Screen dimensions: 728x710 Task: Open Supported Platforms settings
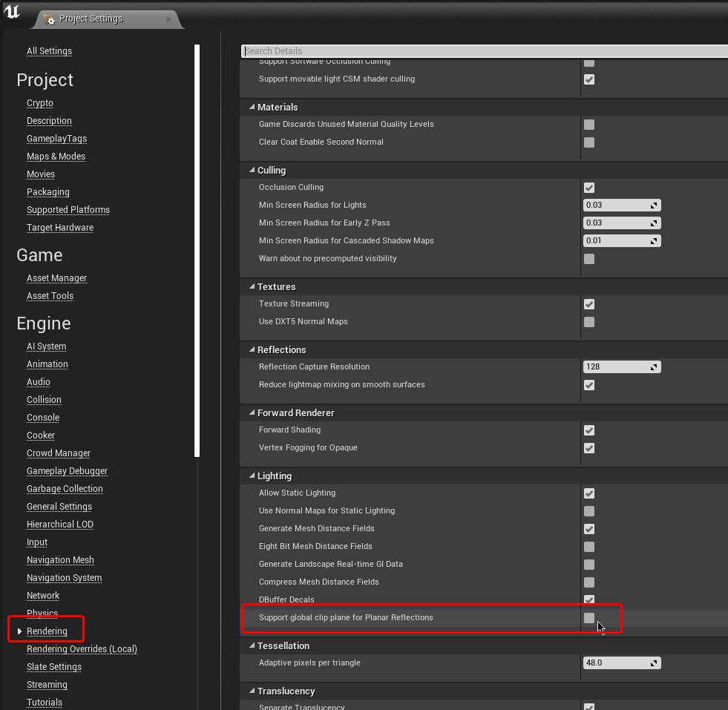pyautogui.click(x=68, y=210)
